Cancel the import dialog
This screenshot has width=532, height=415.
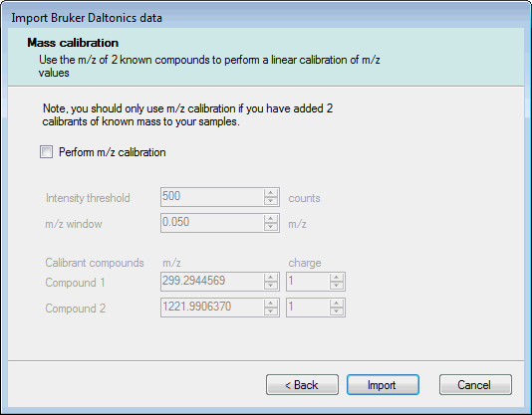tap(475, 385)
